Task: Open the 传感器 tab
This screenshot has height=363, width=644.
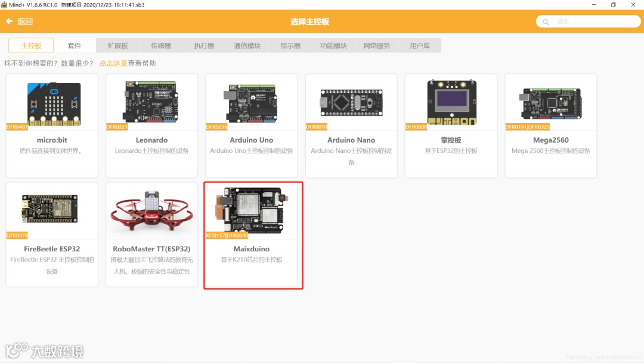Action: tap(160, 45)
